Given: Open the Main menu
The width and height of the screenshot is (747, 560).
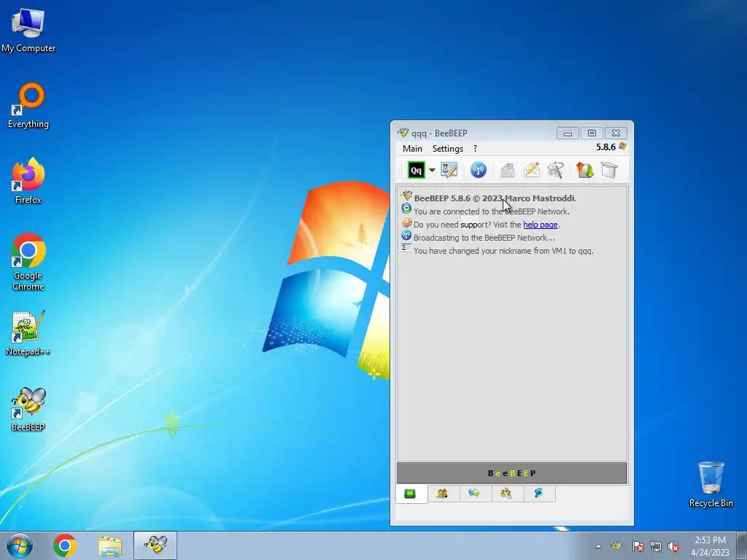Looking at the screenshot, I should [412, 149].
